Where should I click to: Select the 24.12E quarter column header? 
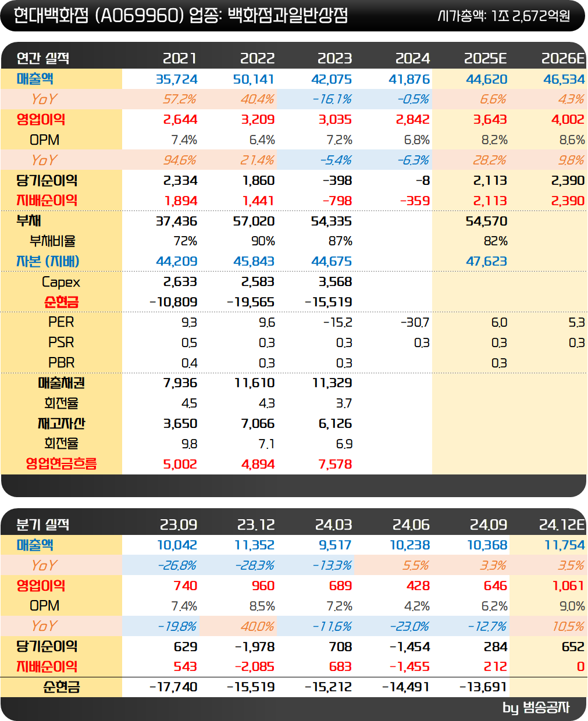click(x=561, y=524)
